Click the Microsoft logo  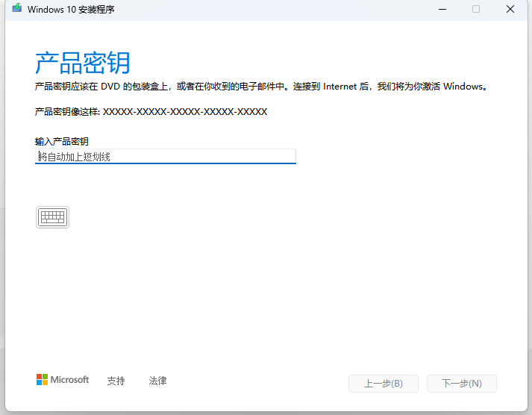click(63, 380)
